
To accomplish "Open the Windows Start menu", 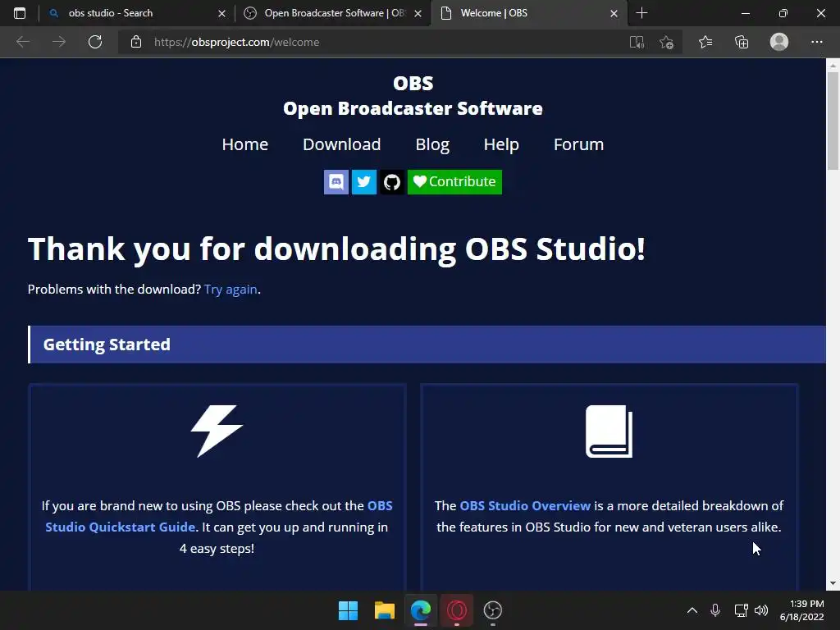I will coord(348,610).
